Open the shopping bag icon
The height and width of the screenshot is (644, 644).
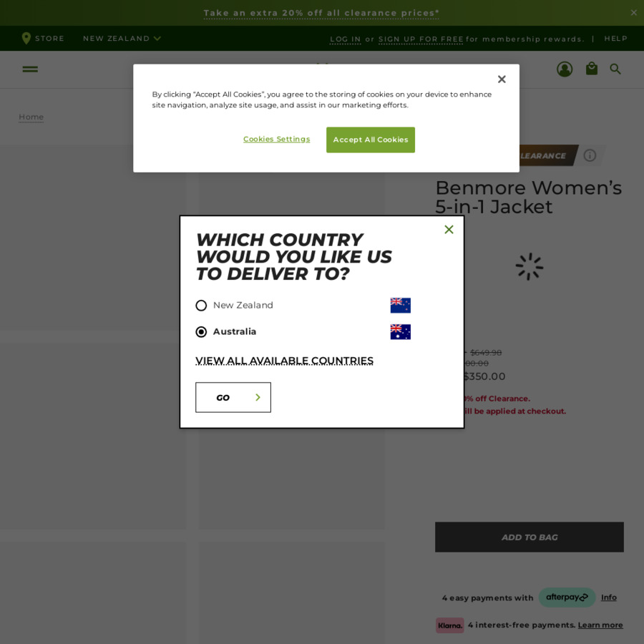(592, 68)
